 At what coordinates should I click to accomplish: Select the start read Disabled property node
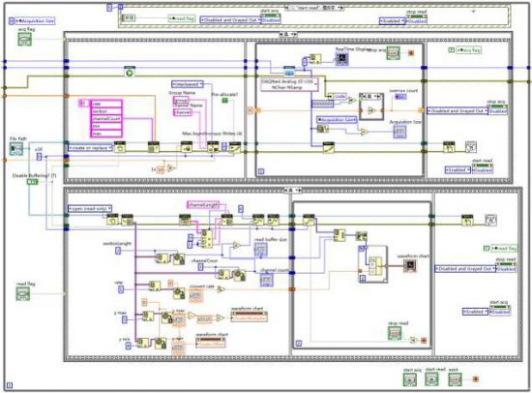pyautogui.click(x=482, y=167)
